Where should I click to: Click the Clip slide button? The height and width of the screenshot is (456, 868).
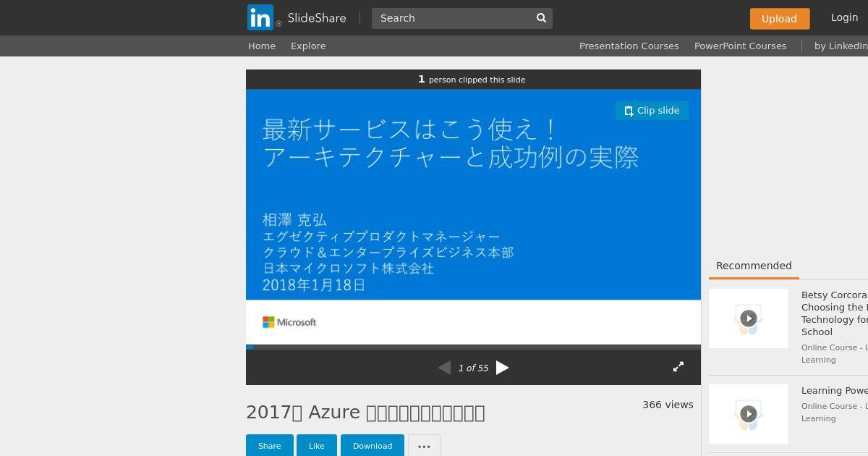652,111
